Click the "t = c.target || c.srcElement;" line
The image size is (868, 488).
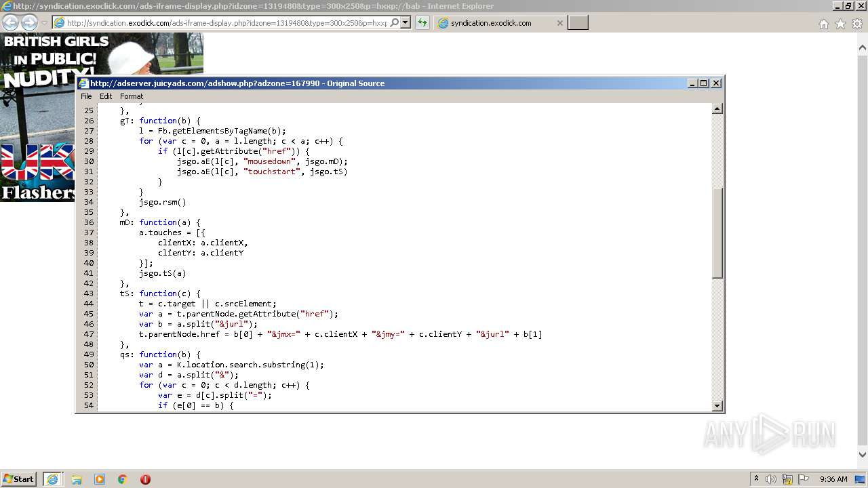[208, 304]
